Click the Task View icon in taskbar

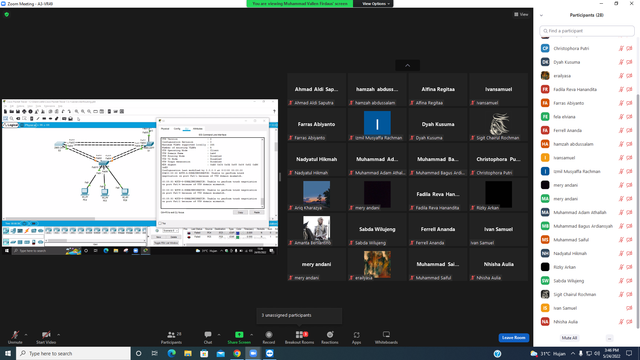coord(155,353)
